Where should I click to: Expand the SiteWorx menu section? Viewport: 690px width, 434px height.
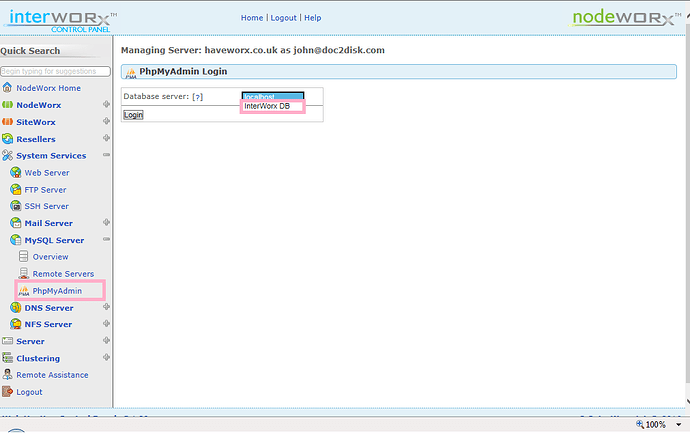(x=106, y=121)
